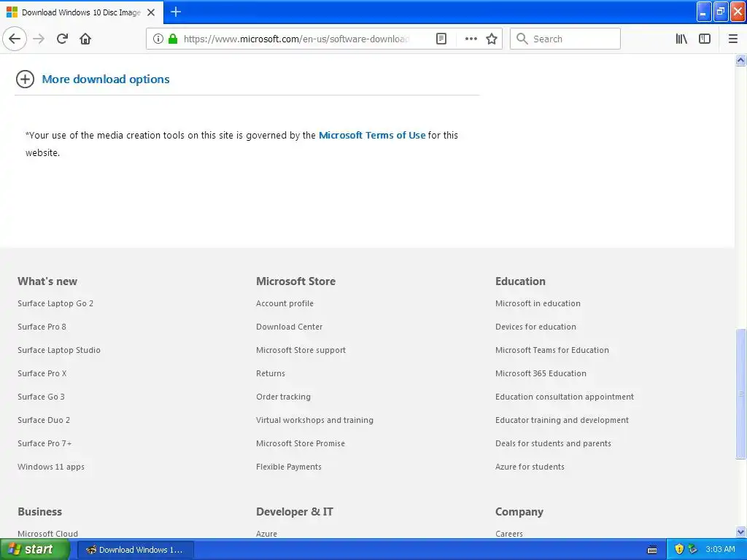
Task: Expand More download options plus icon
Action: pos(26,79)
